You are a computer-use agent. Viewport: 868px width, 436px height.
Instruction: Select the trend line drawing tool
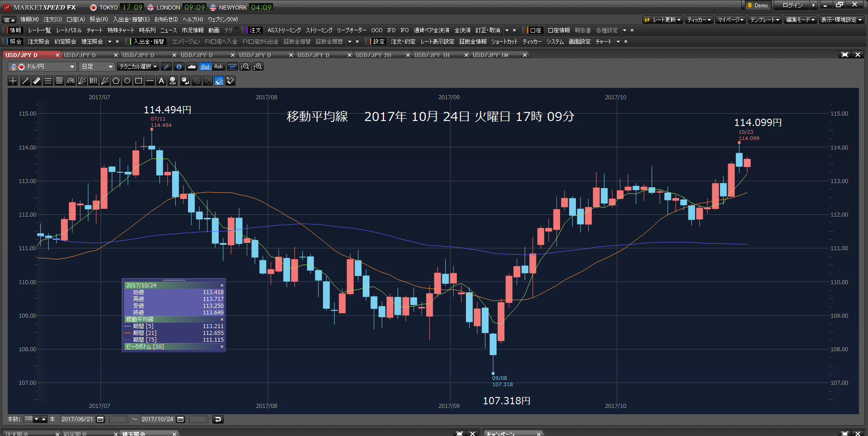click(x=25, y=81)
